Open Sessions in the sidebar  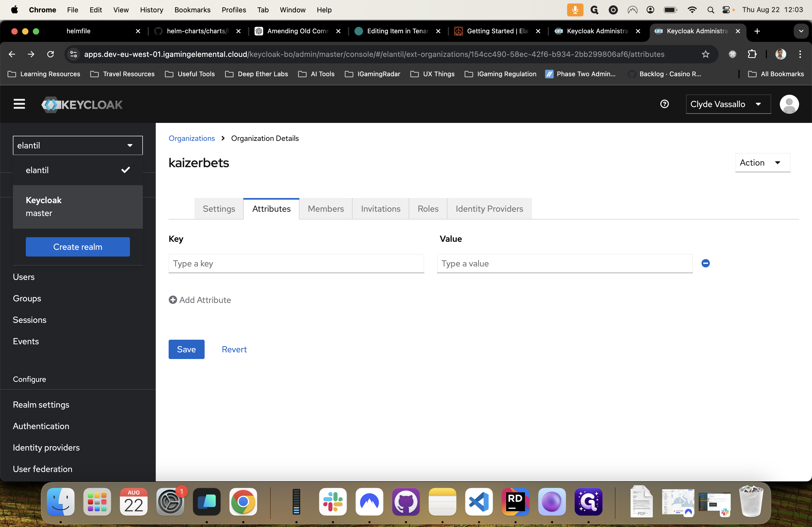(x=30, y=320)
